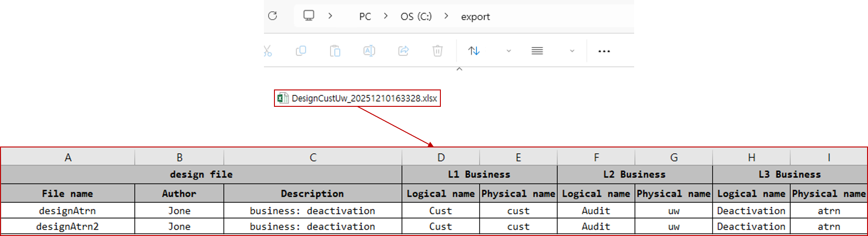The width and height of the screenshot is (868, 236).
Task: Click the Paste clipboard icon
Action: (335, 51)
